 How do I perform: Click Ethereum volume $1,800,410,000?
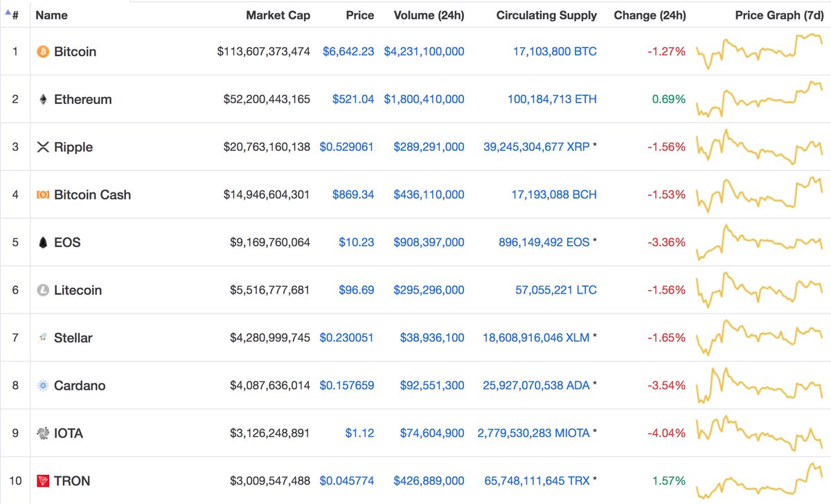(425, 100)
